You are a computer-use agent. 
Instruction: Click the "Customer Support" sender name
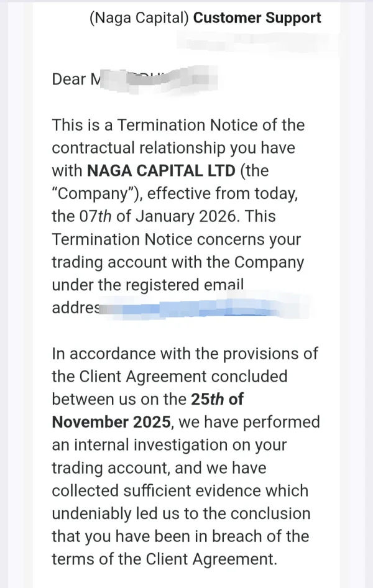coord(257,17)
